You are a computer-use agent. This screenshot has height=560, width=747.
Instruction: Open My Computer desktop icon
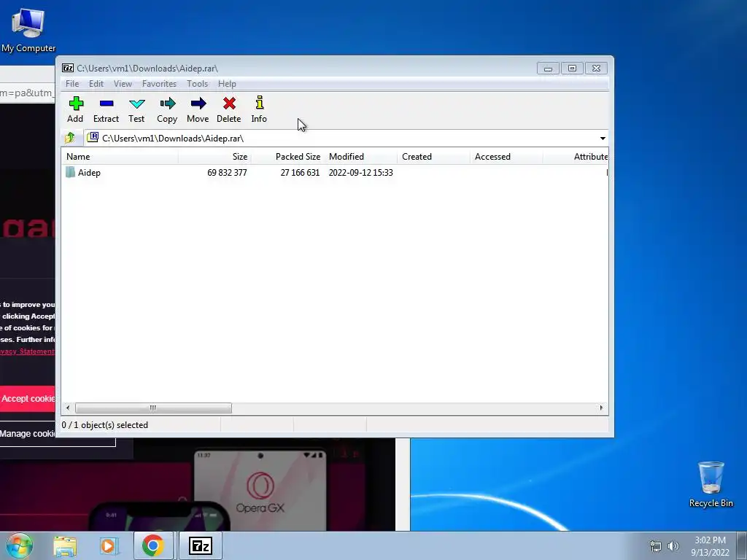(x=28, y=29)
